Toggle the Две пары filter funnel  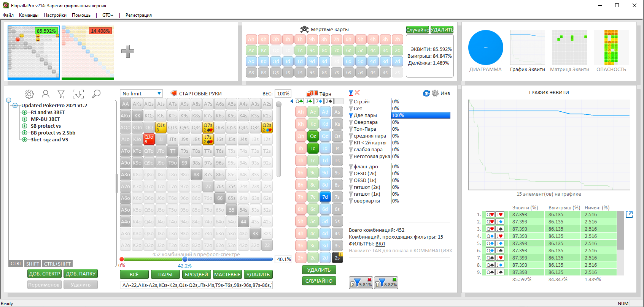351,116
